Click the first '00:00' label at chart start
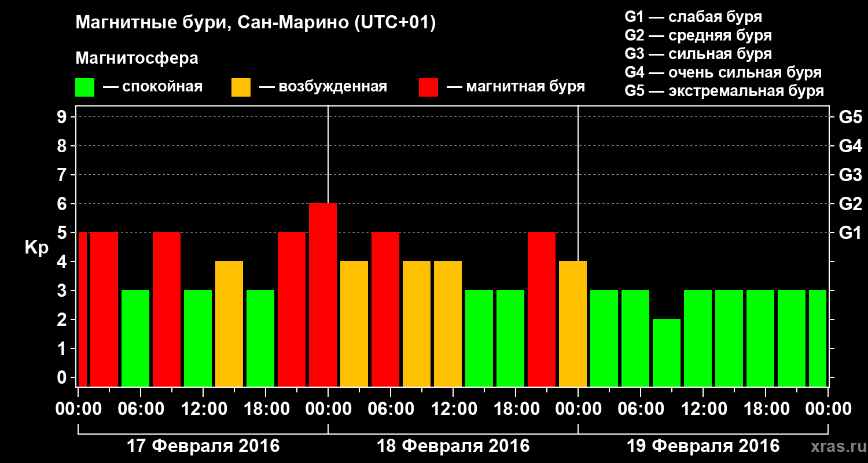This screenshot has height=463, width=868. [x=78, y=409]
